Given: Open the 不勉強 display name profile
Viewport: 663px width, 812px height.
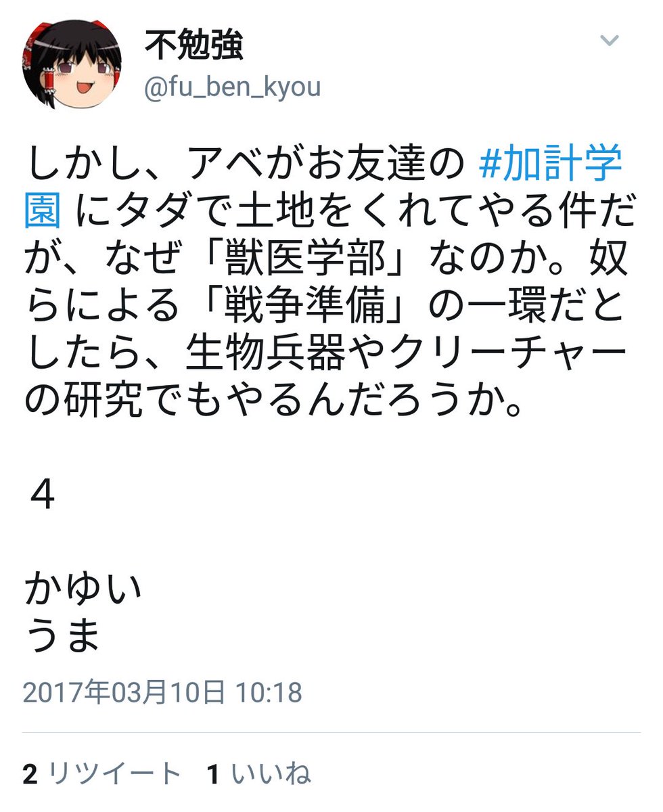Looking at the screenshot, I should (193, 45).
